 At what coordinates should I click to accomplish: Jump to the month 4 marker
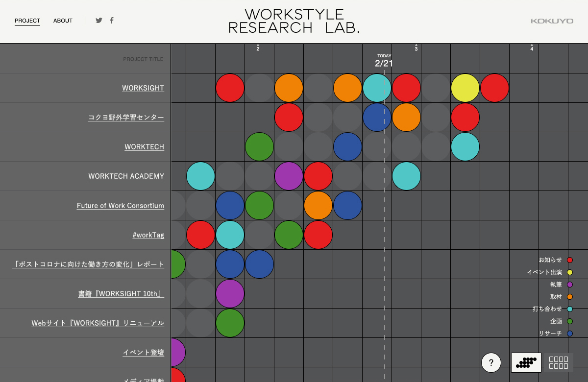[532, 48]
